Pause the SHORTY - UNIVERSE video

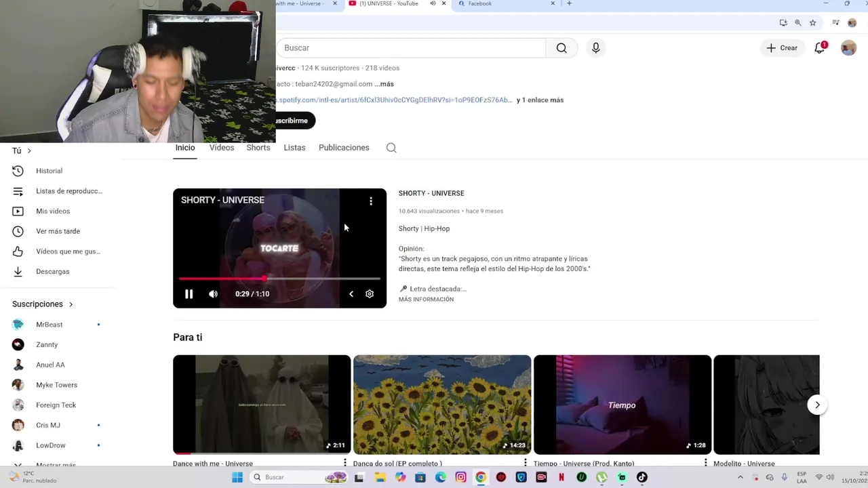tap(189, 294)
